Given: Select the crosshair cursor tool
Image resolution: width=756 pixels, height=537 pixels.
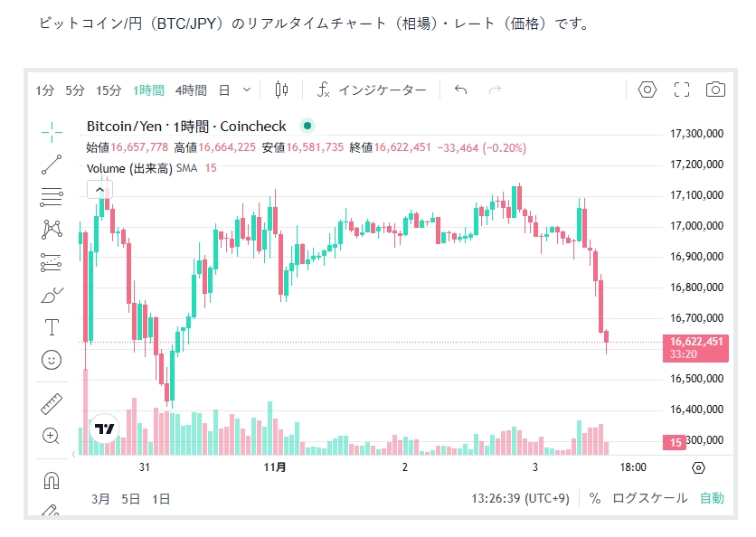Looking at the screenshot, I should coord(52,131).
